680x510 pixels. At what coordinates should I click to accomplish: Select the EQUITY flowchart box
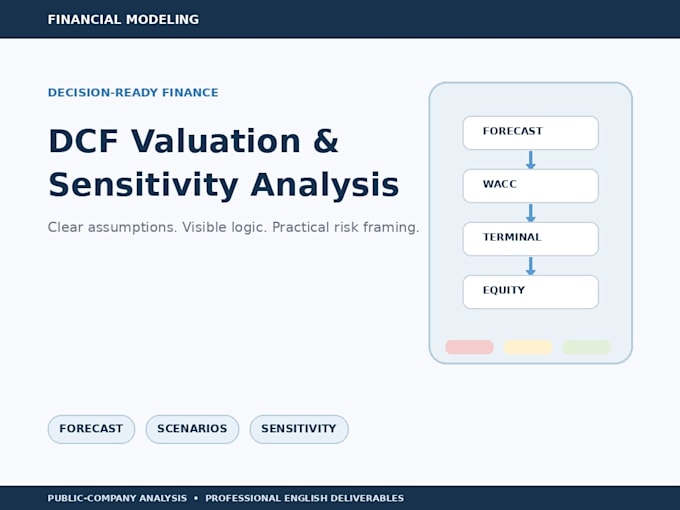click(x=530, y=292)
